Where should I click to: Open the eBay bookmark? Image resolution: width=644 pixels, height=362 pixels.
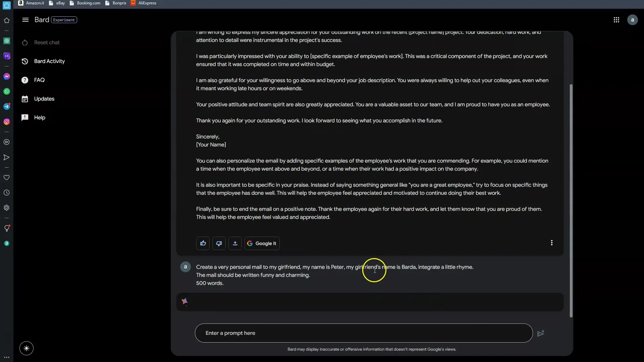pyautogui.click(x=57, y=3)
